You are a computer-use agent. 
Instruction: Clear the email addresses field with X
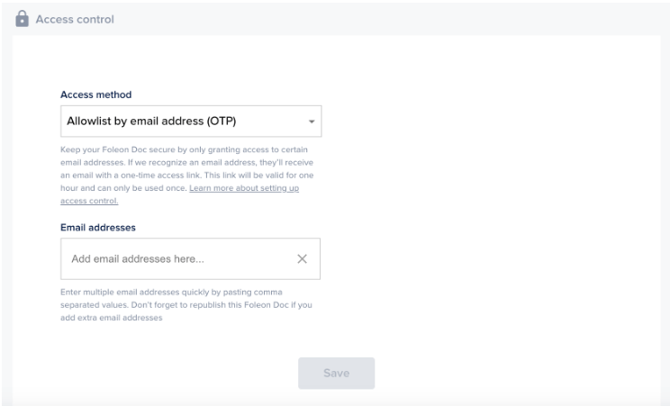click(x=302, y=259)
